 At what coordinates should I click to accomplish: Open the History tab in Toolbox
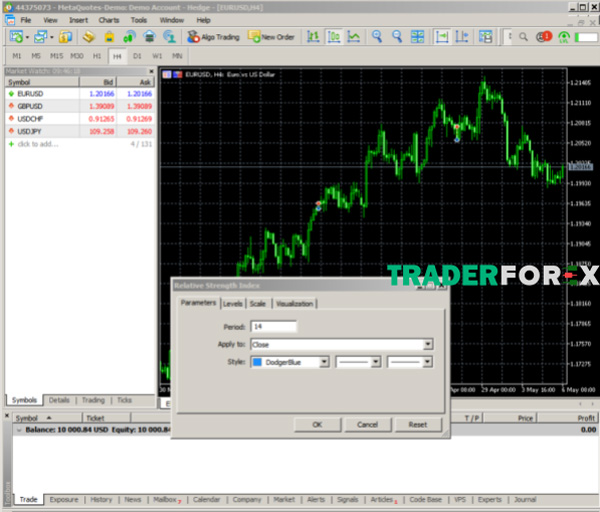(x=101, y=499)
